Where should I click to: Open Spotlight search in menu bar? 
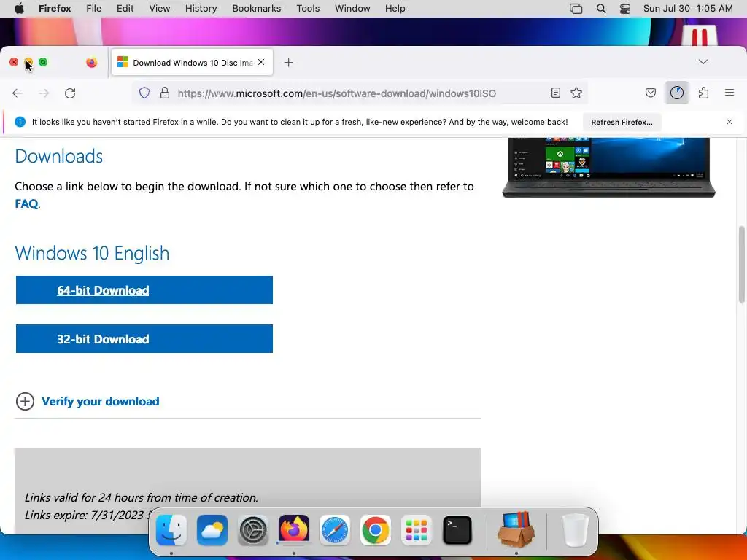[601, 9]
